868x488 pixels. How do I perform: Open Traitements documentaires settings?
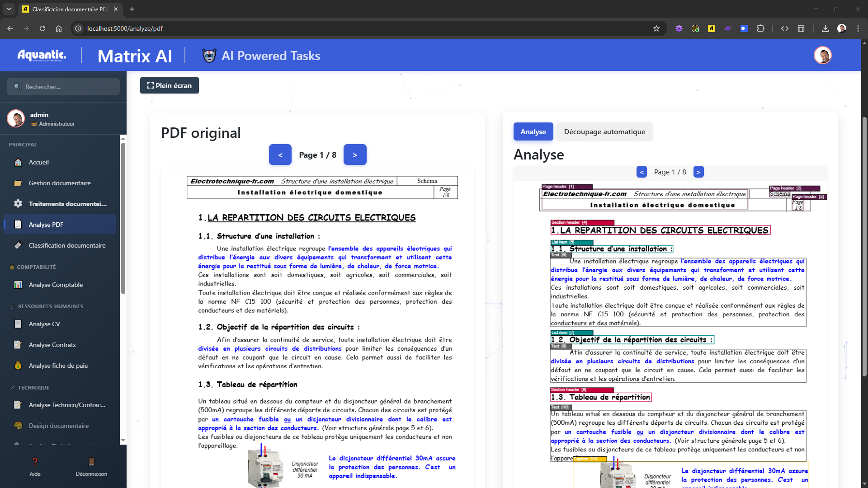(67, 203)
